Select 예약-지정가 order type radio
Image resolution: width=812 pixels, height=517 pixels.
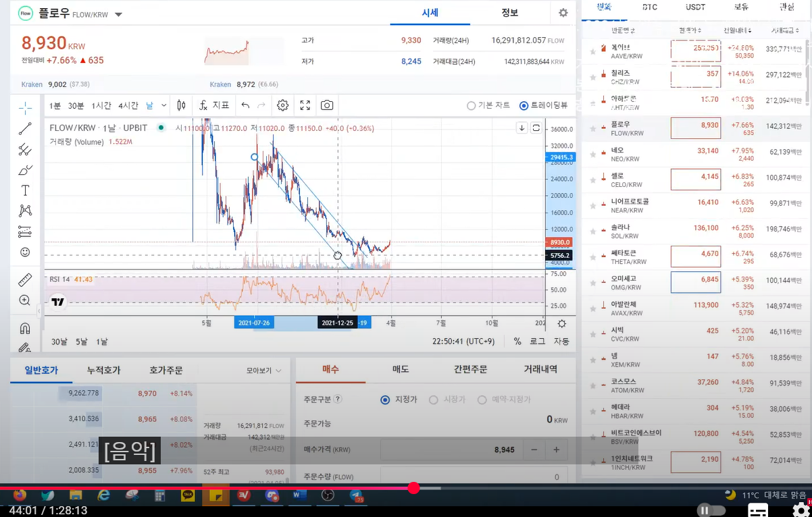(482, 400)
